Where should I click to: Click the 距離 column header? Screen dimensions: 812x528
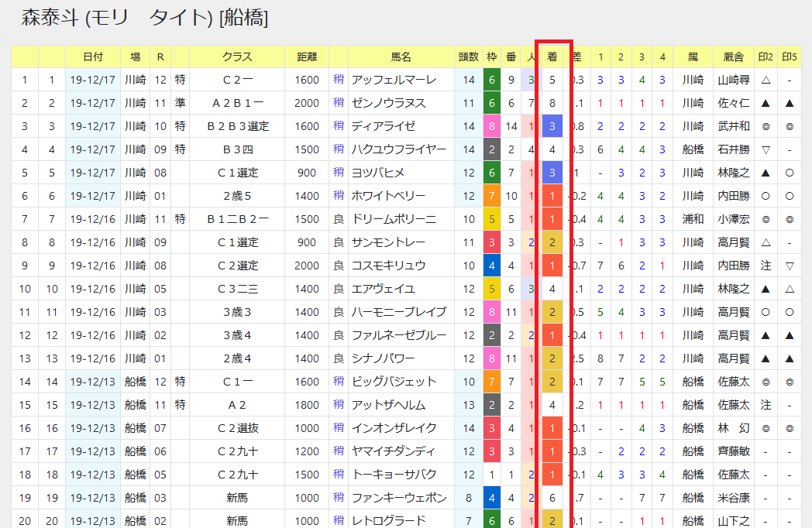click(x=307, y=57)
